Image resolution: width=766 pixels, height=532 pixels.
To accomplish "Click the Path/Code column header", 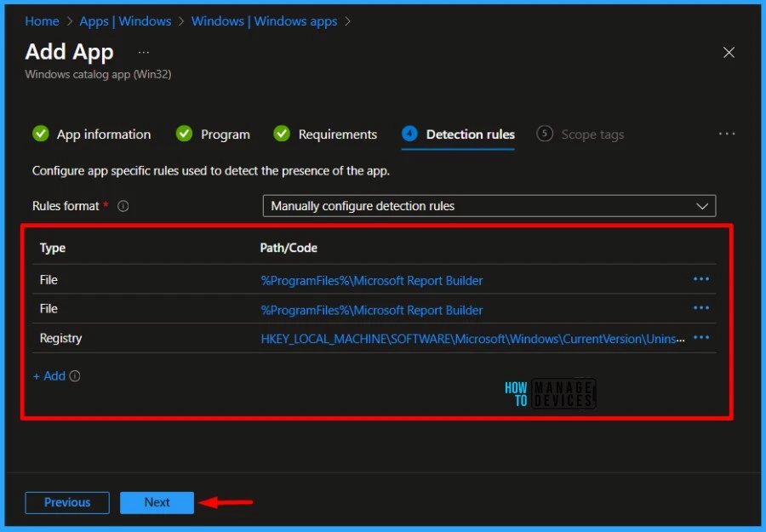I will (x=289, y=249).
